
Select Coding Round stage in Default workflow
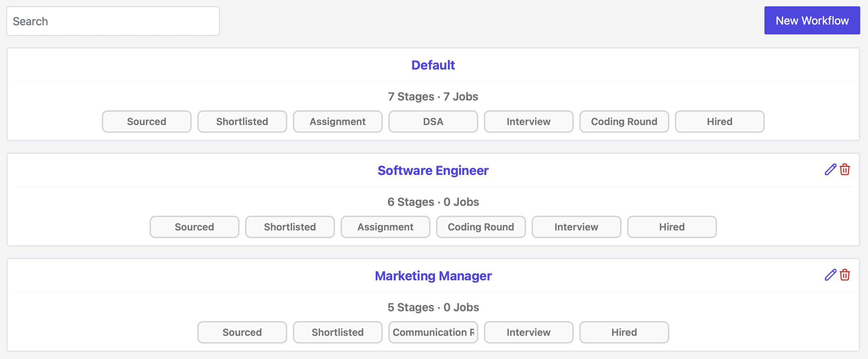pos(624,122)
